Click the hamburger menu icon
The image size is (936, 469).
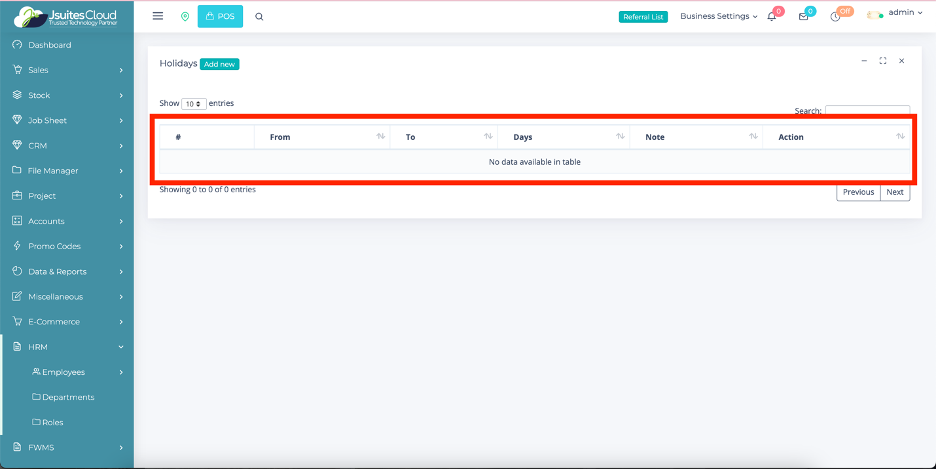[158, 16]
